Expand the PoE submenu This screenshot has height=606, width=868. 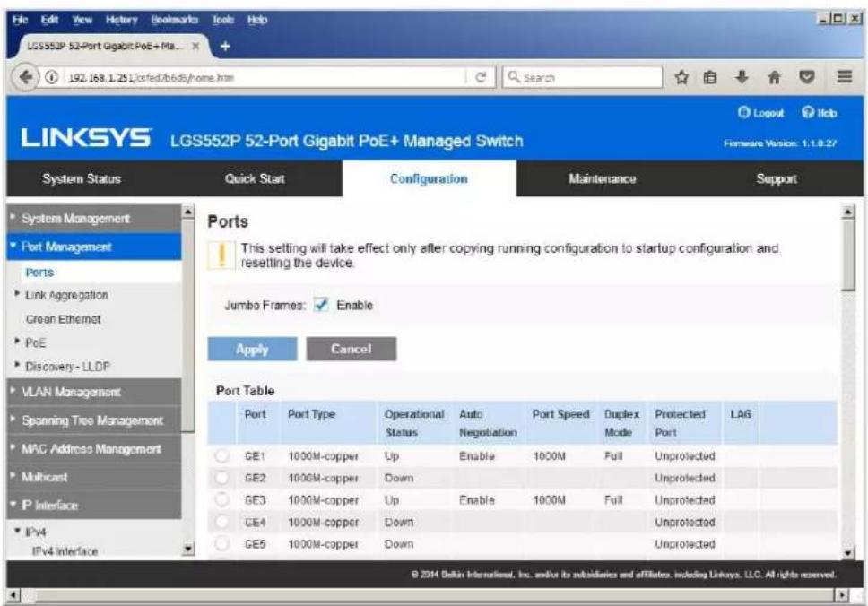pyautogui.click(x=17, y=342)
